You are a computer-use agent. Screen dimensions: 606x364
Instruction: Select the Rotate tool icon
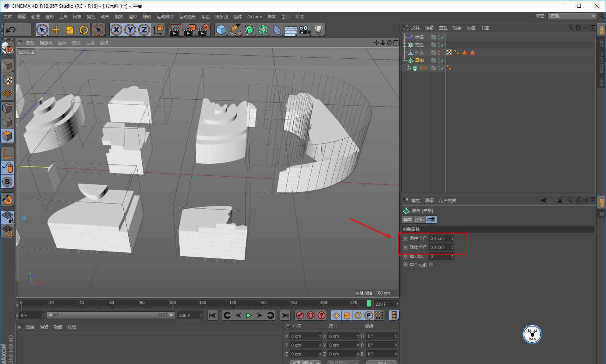click(x=84, y=30)
